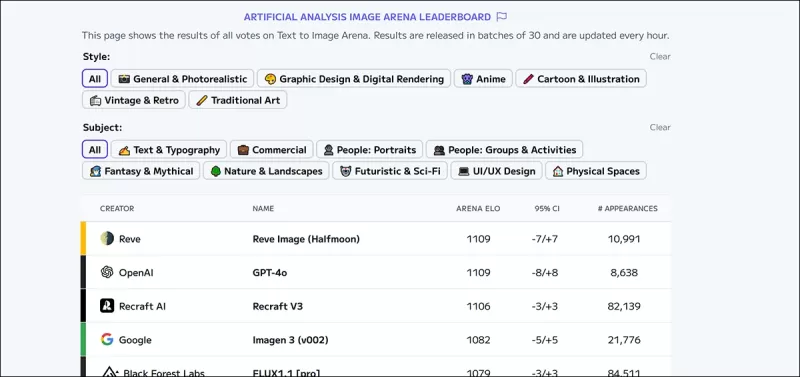This screenshot has width=800, height=377.
Task: Click the -8/+8 confidence interval
Action: click(545, 273)
